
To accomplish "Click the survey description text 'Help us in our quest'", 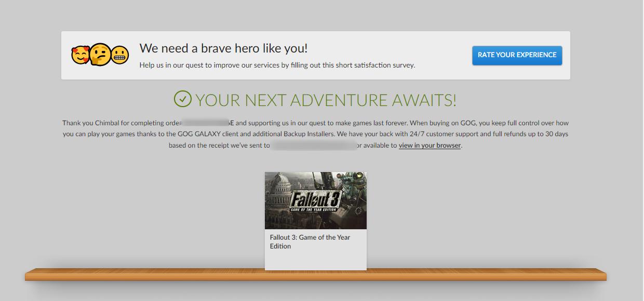I will (277, 66).
